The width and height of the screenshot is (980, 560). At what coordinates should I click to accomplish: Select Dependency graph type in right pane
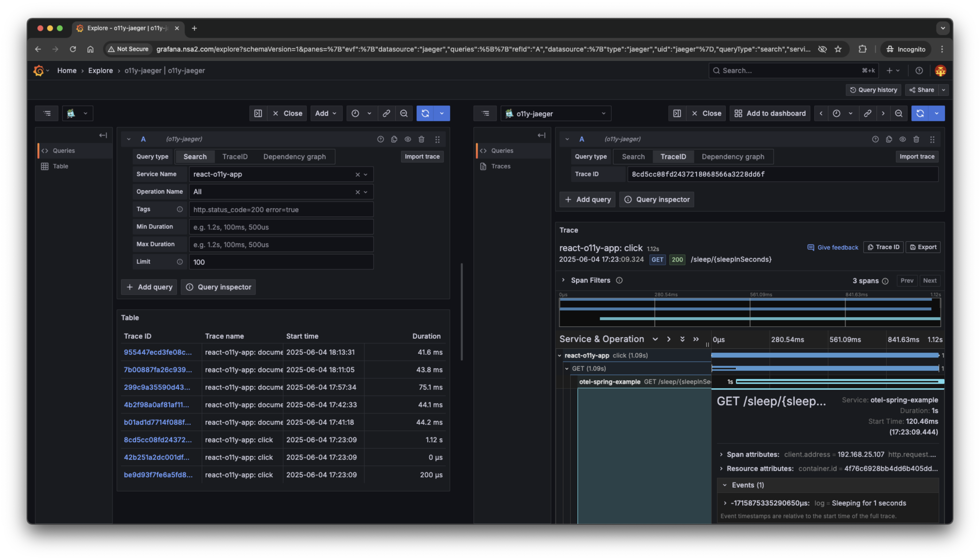pyautogui.click(x=733, y=156)
